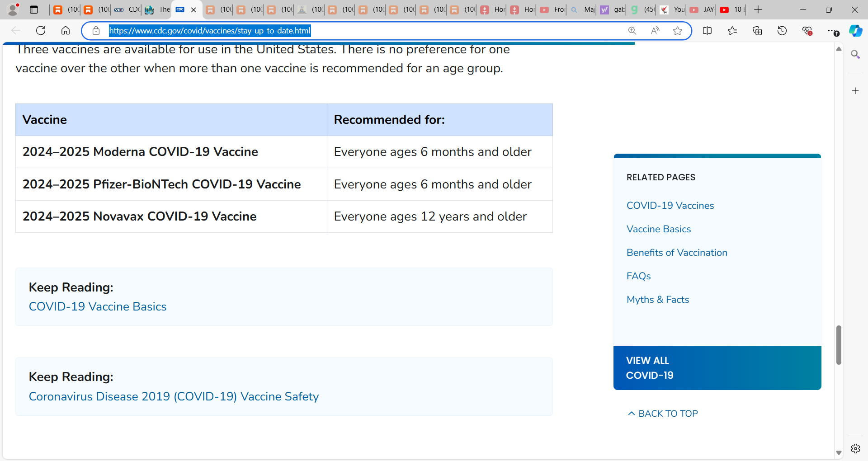The image size is (868, 461).
Task: Switch to the 'Fro' YouTube tab
Action: pos(552,9)
